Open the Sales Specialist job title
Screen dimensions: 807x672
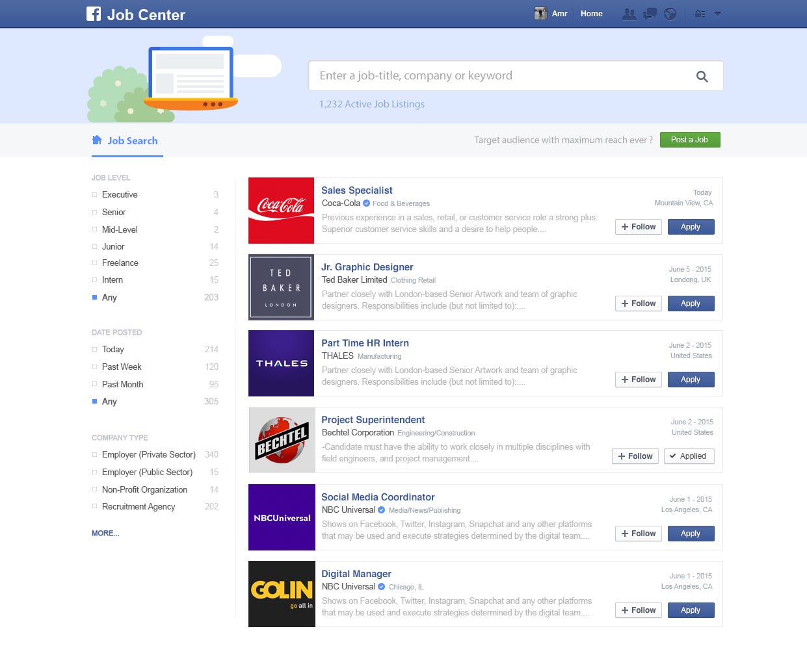[357, 190]
